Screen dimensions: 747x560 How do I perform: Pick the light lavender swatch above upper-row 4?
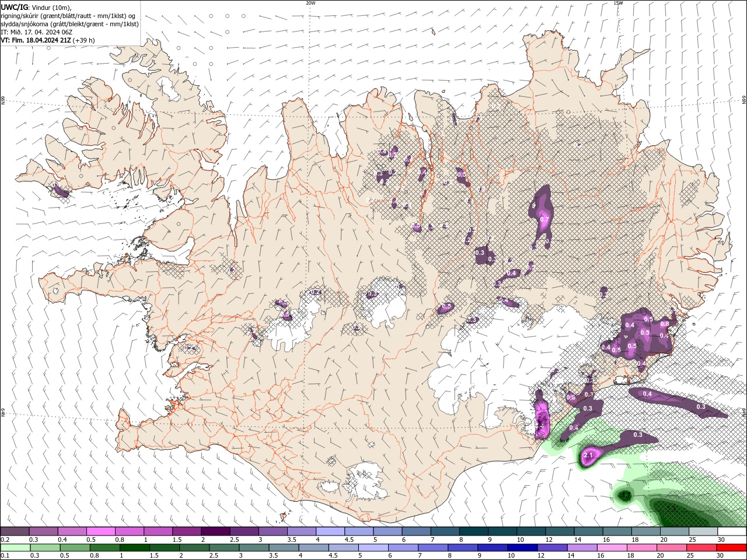point(330,531)
